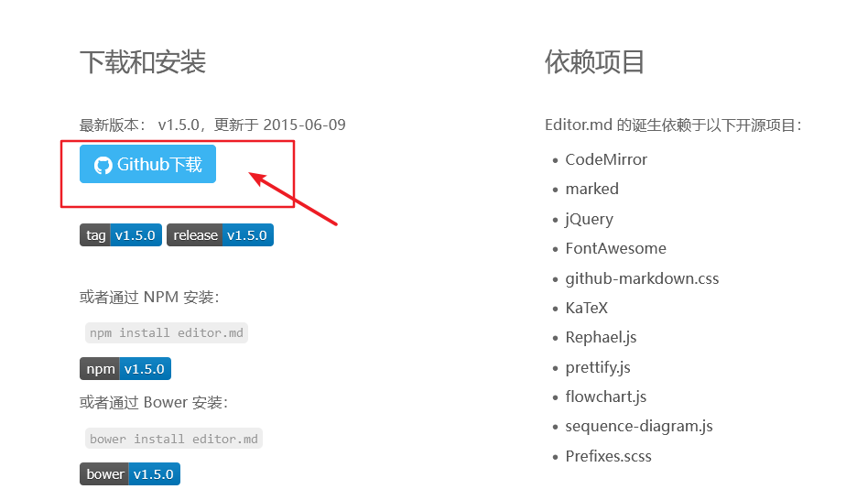Viewport: 868px width, 489px height.
Task: Open the release v1.5.0 badge
Action: pyautogui.click(x=220, y=234)
